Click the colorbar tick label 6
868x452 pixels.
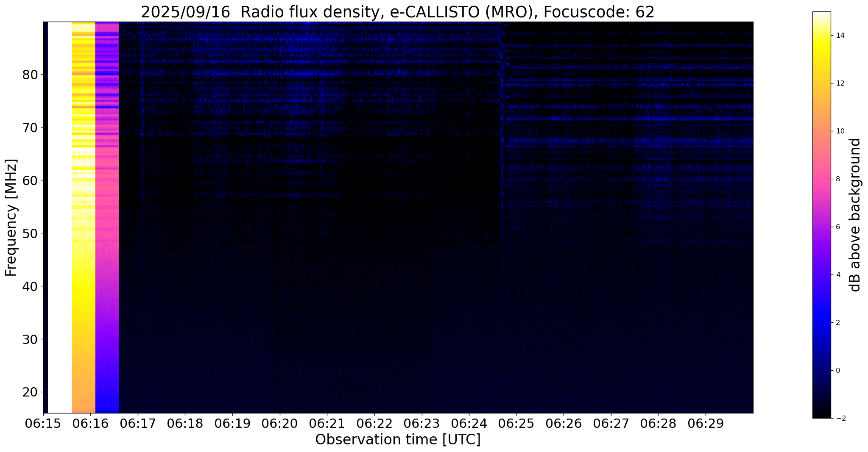837,227
